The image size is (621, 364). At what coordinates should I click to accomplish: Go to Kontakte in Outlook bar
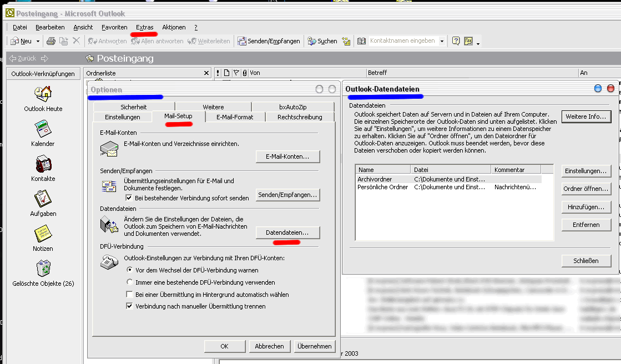[x=43, y=164]
